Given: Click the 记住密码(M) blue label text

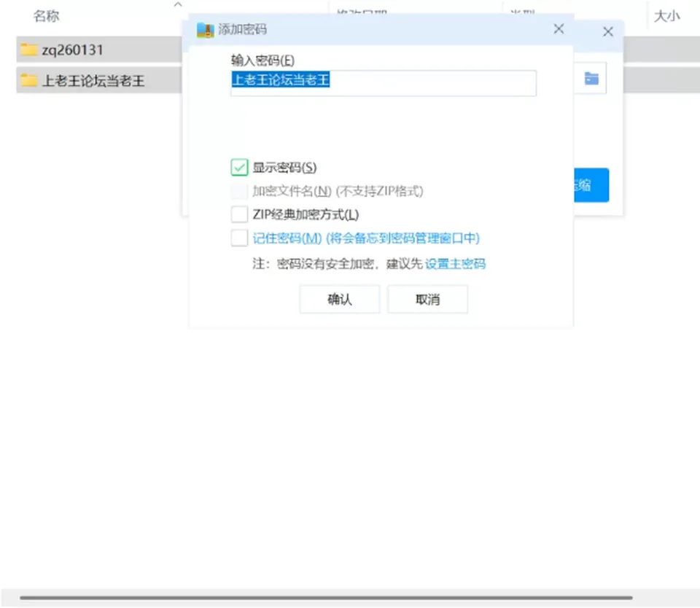Looking at the screenshot, I should [366, 238].
